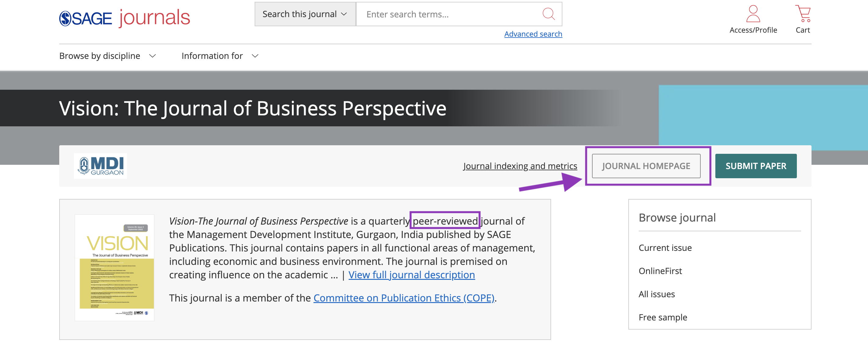The image size is (868, 343).
Task: Click the JOURNAL HOMEPAGE button
Action: [x=646, y=166]
